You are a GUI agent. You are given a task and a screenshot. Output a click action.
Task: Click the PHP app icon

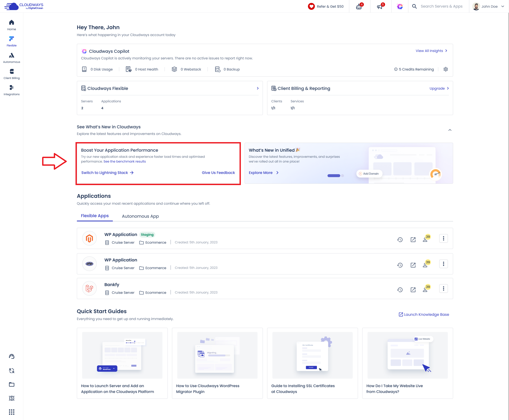click(89, 264)
